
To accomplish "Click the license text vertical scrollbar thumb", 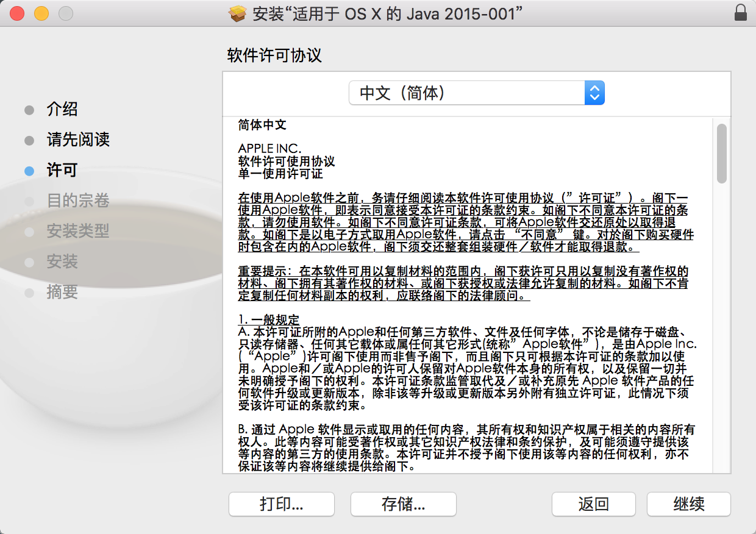I will (722, 153).
